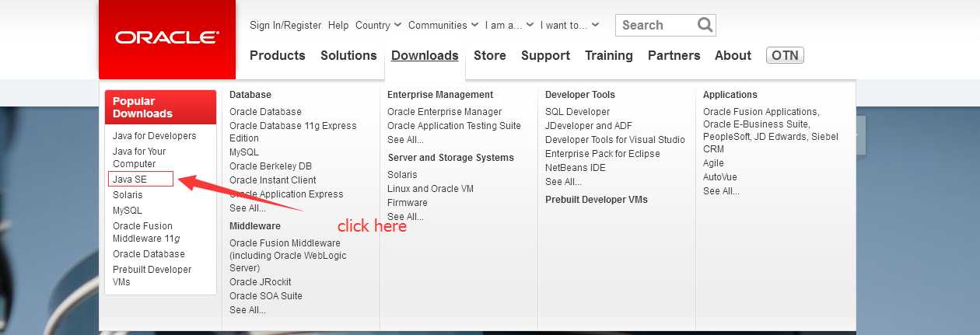980x335 pixels.
Task: Open the Store menu
Action: point(490,55)
